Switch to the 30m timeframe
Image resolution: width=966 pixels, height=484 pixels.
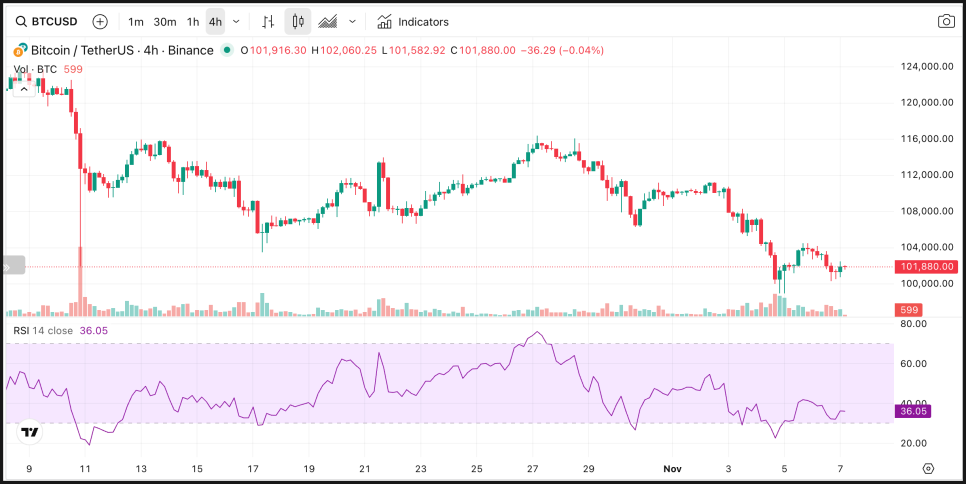coord(165,21)
